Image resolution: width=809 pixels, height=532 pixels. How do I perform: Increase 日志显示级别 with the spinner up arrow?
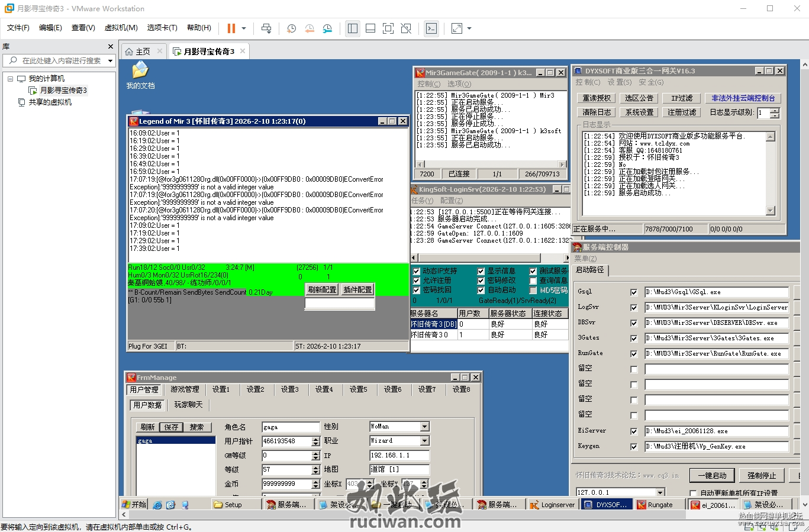pyautogui.click(x=775, y=110)
